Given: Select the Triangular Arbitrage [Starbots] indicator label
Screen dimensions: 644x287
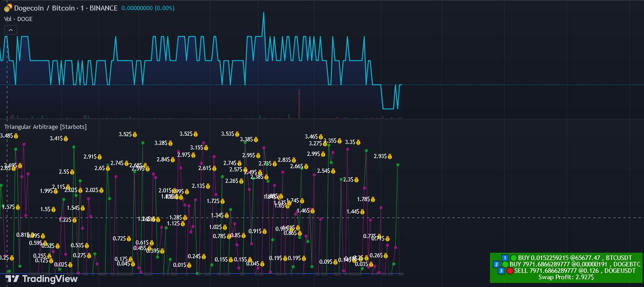Looking at the screenshot, I should [45, 127].
